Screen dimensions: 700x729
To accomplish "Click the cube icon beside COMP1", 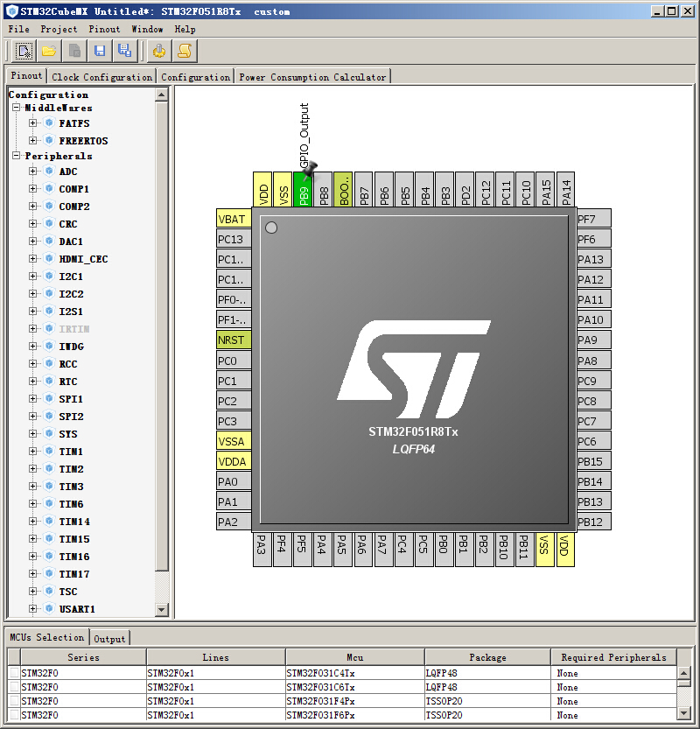I will pyautogui.click(x=49, y=188).
